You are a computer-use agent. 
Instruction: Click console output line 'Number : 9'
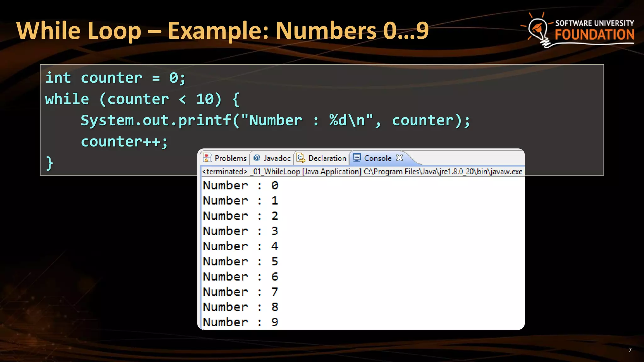[241, 322]
